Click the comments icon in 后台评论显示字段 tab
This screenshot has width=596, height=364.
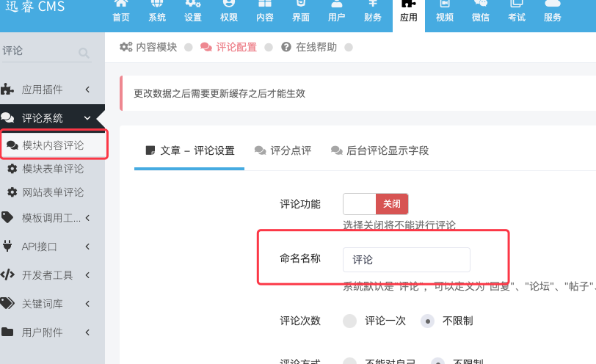(337, 150)
